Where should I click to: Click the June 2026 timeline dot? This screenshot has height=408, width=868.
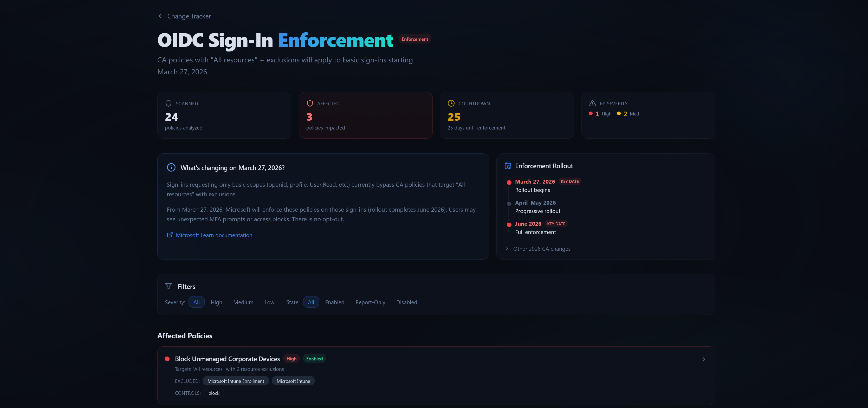[x=509, y=225]
